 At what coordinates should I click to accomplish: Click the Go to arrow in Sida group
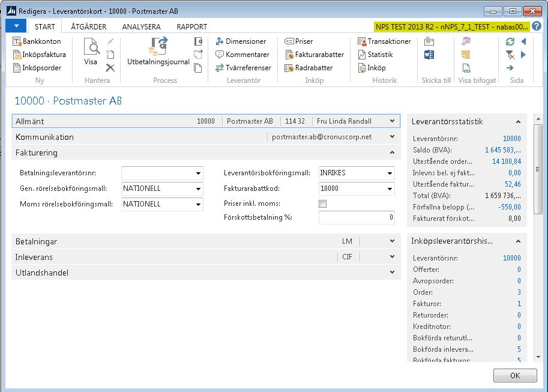[510, 68]
